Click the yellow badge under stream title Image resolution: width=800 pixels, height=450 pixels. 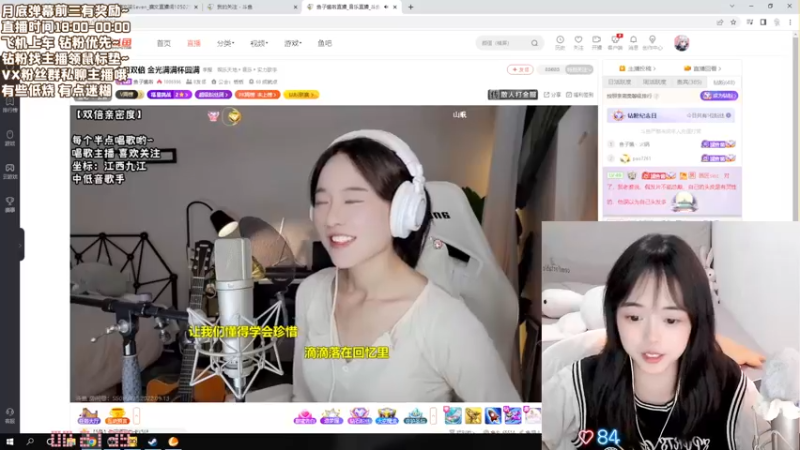[x=301, y=94]
